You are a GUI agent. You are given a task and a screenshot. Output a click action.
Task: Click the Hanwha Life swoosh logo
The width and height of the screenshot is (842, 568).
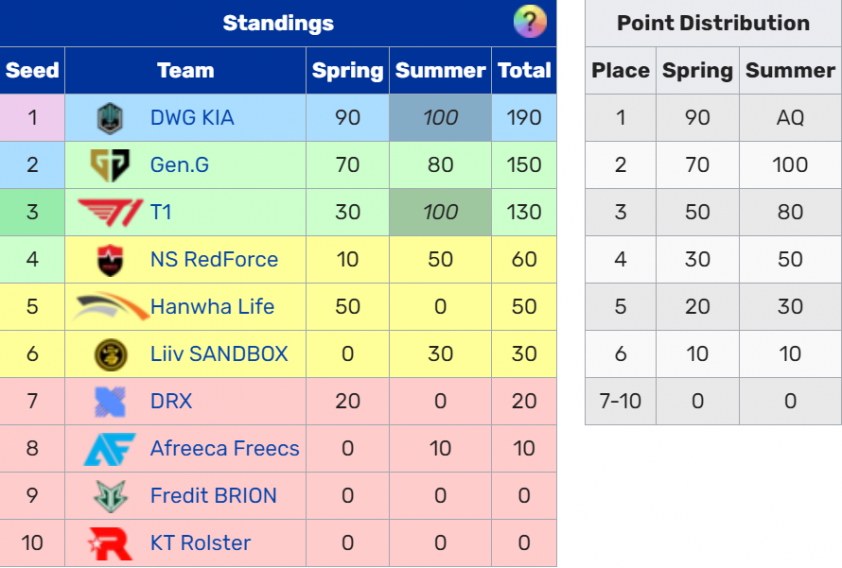(x=111, y=307)
